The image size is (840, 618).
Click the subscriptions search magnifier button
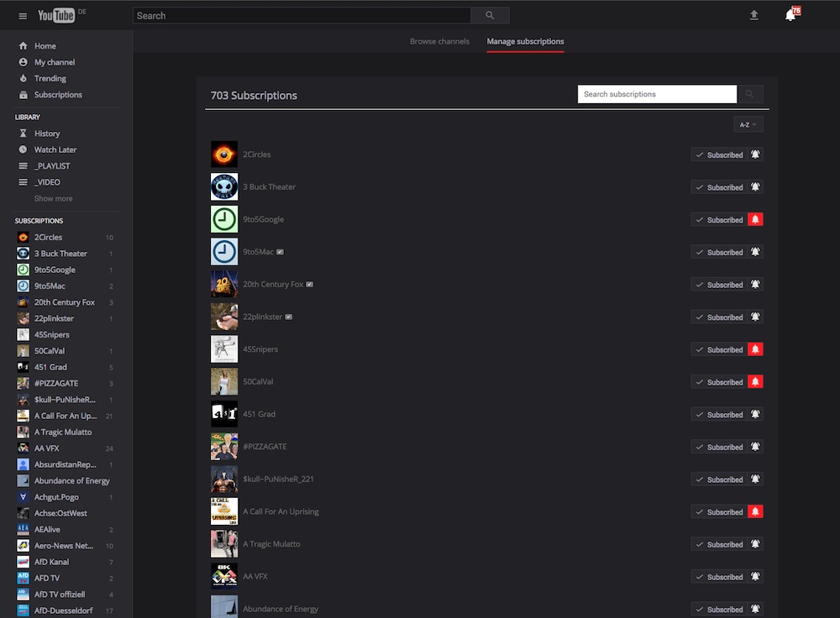click(750, 94)
